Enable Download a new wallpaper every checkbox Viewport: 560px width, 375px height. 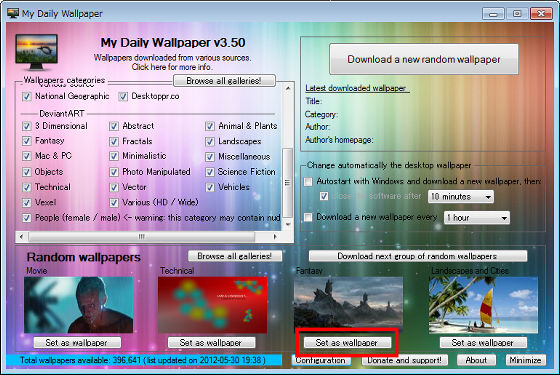pyautogui.click(x=308, y=217)
